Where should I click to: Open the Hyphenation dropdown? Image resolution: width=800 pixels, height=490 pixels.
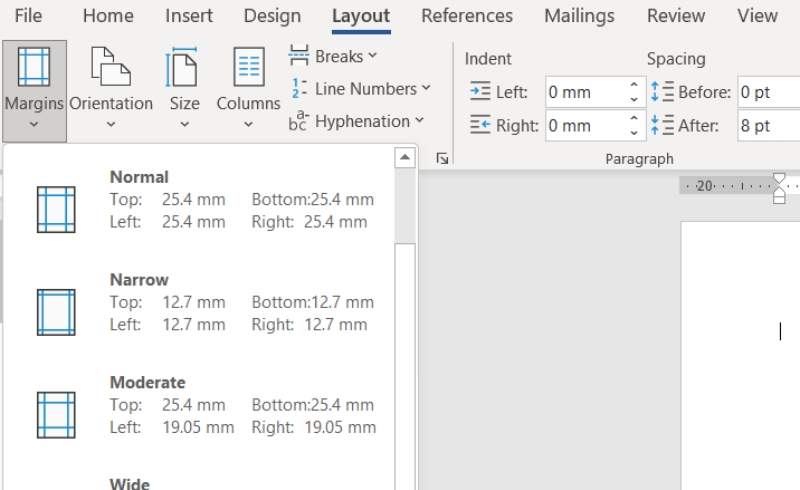(357, 121)
